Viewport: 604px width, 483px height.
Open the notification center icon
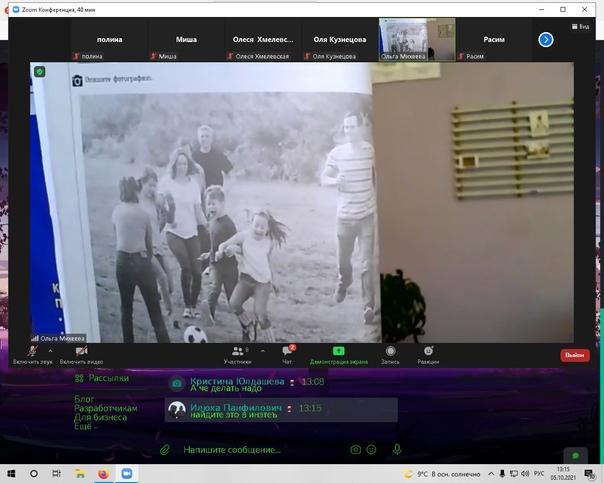tap(589, 474)
